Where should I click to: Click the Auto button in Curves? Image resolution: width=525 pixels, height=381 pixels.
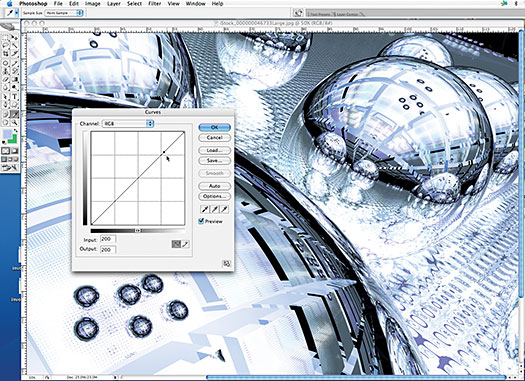[x=214, y=186]
